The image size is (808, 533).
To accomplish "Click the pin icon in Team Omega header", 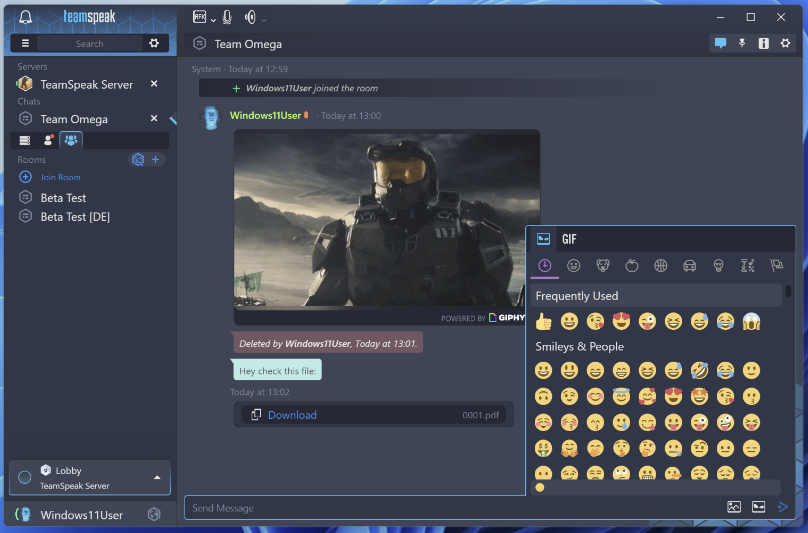I will (742, 43).
